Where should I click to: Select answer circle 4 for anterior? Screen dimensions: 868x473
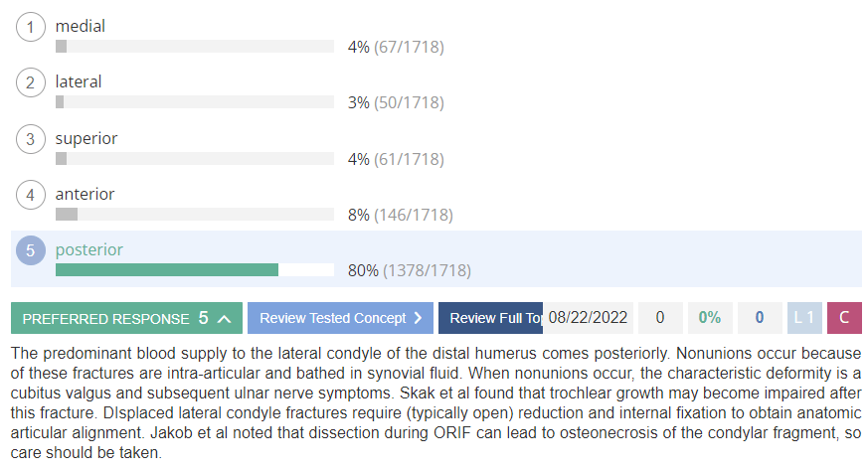click(31, 196)
